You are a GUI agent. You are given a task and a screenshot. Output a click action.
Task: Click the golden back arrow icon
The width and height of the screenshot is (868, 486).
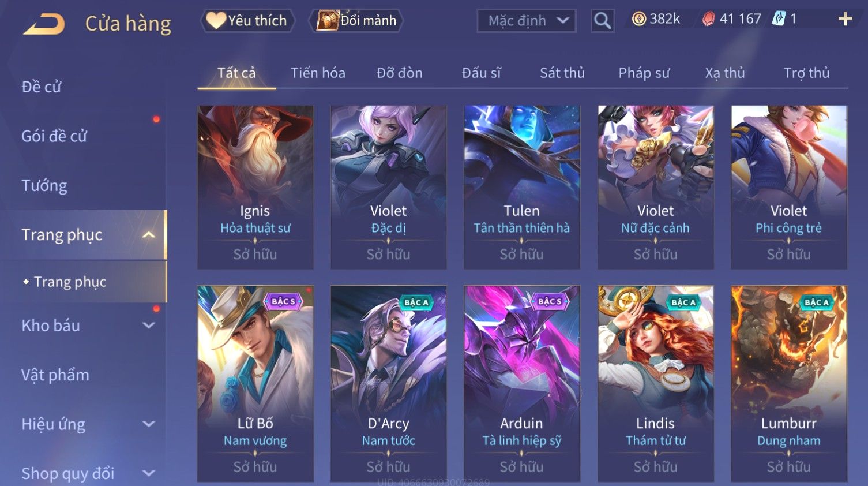[44, 24]
